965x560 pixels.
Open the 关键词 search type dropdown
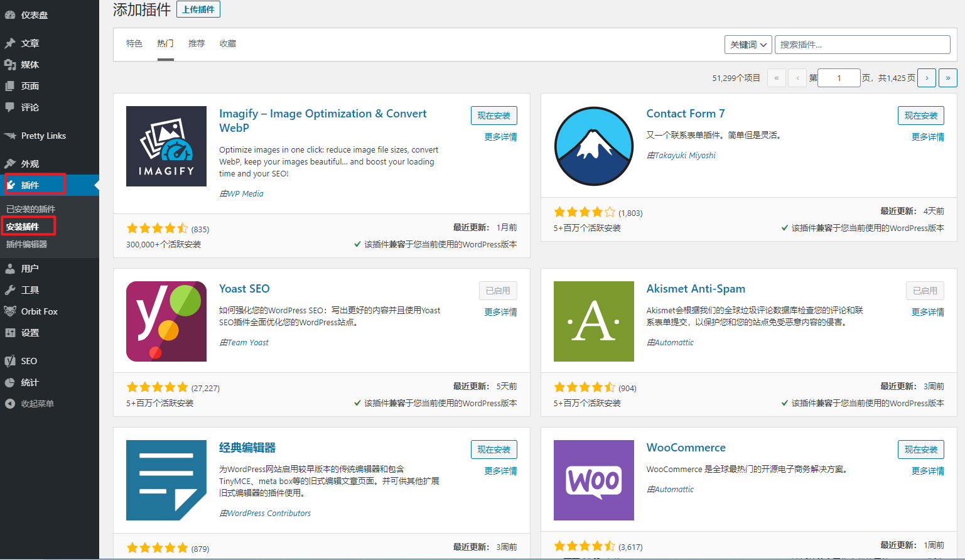(748, 45)
